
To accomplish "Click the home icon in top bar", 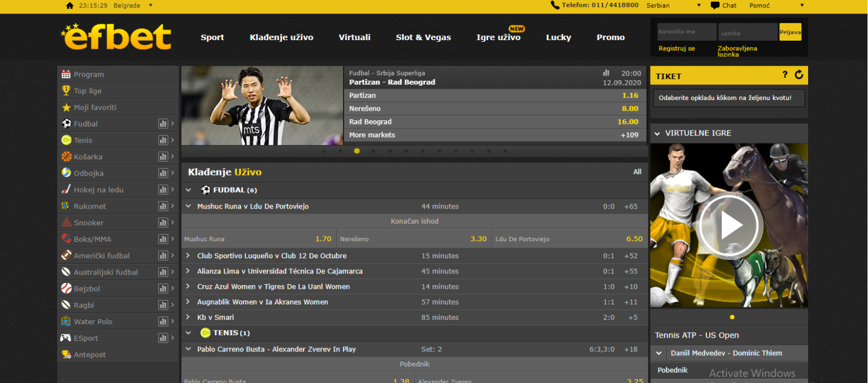I will [70, 6].
